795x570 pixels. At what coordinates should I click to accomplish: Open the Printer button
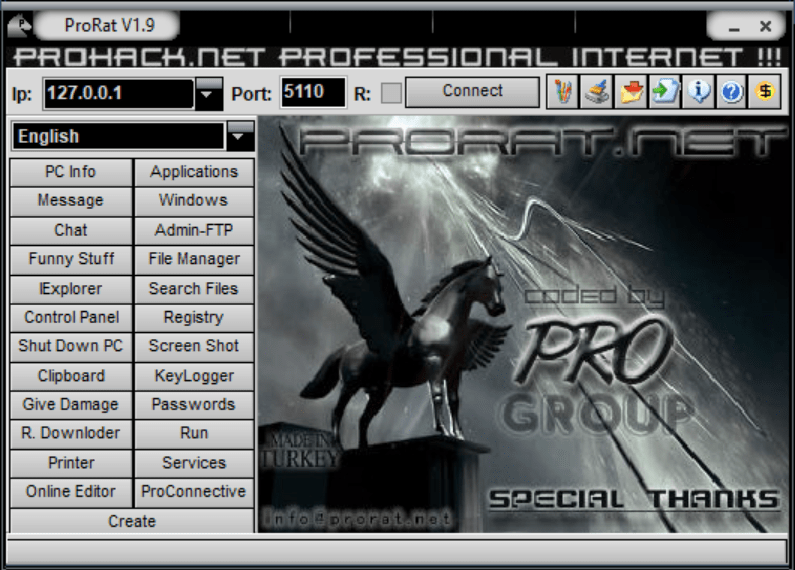(x=71, y=463)
